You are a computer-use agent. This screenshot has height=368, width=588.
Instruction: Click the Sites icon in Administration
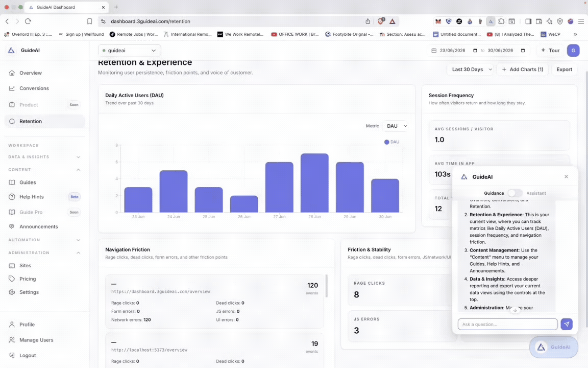click(x=12, y=265)
